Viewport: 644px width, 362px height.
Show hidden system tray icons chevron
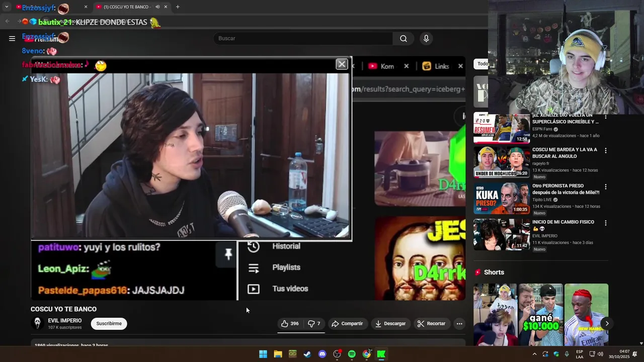(x=534, y=354)
